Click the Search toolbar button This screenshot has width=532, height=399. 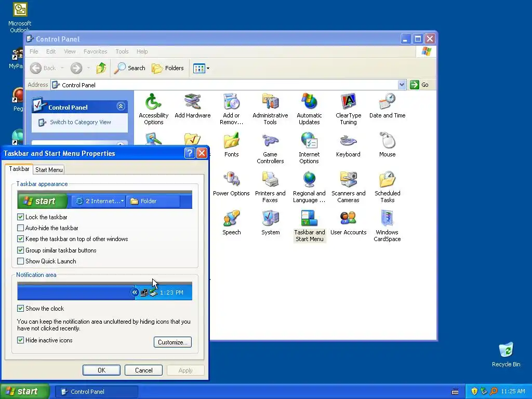(129, 68)
